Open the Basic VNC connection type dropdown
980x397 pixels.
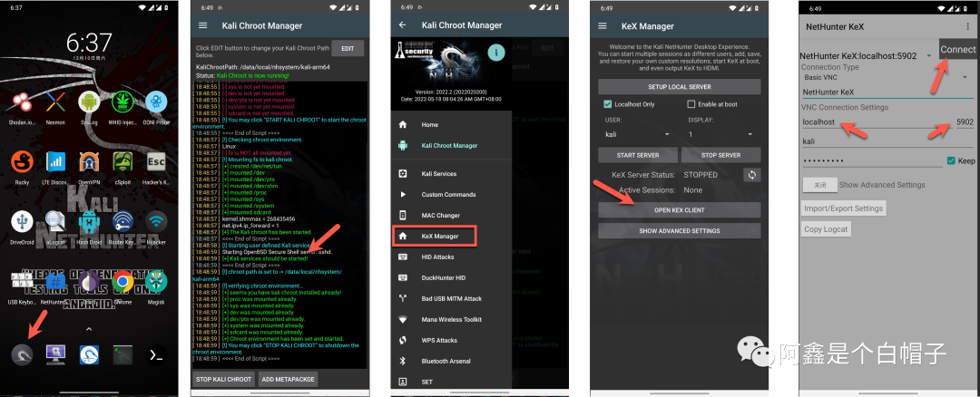pos(887,77)
